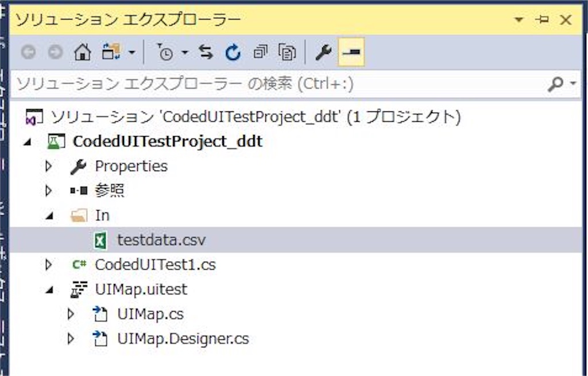Expand the UIMap.Designer.cs node
Screen dimensions: 588x376
[70, 339]
